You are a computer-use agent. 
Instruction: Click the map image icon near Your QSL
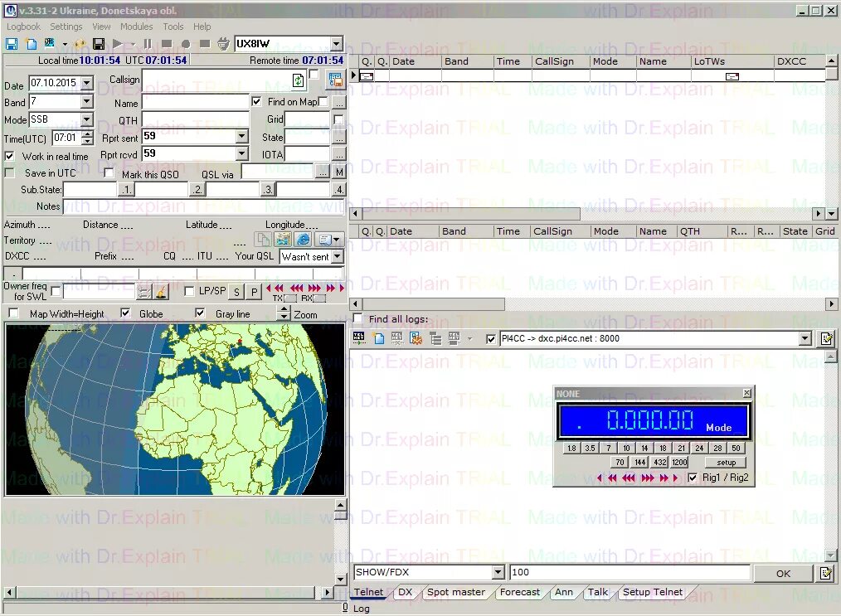pyautogui.click(x=282, y=238)
